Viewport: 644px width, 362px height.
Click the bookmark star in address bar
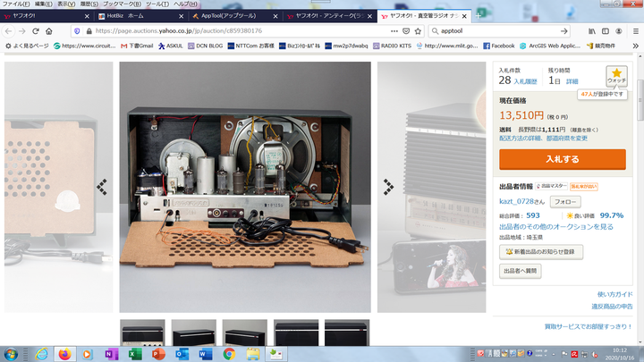pos(419,31)
